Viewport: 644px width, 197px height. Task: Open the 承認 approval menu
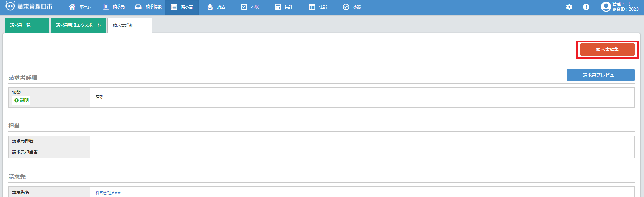(352, 7)
